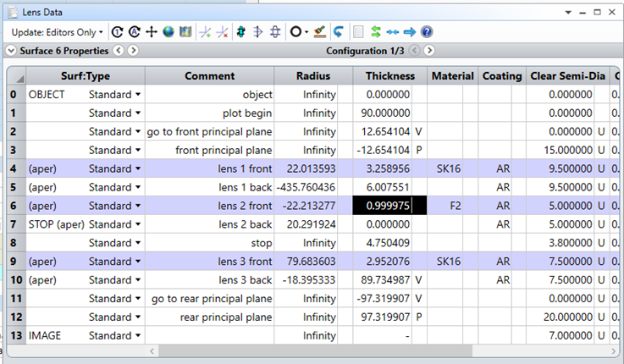Open the Update: Editors Only dropdown
624x364 pixels.
click(x=57, y=32)
